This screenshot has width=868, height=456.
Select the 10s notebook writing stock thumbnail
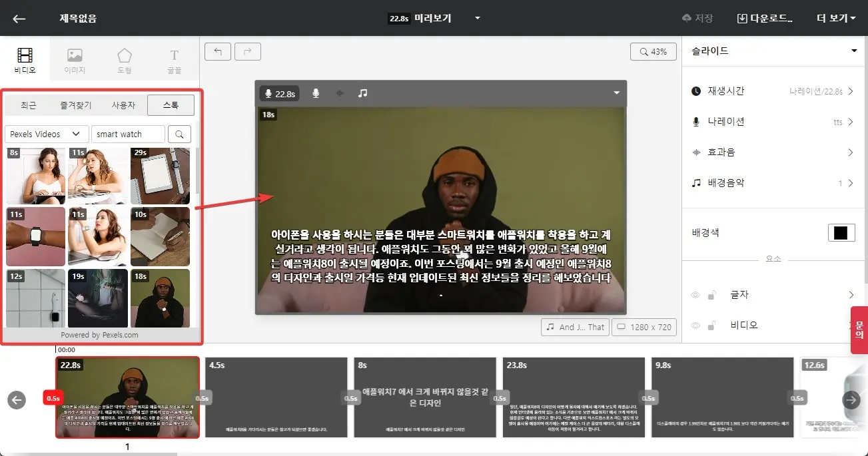click(160, 237)
